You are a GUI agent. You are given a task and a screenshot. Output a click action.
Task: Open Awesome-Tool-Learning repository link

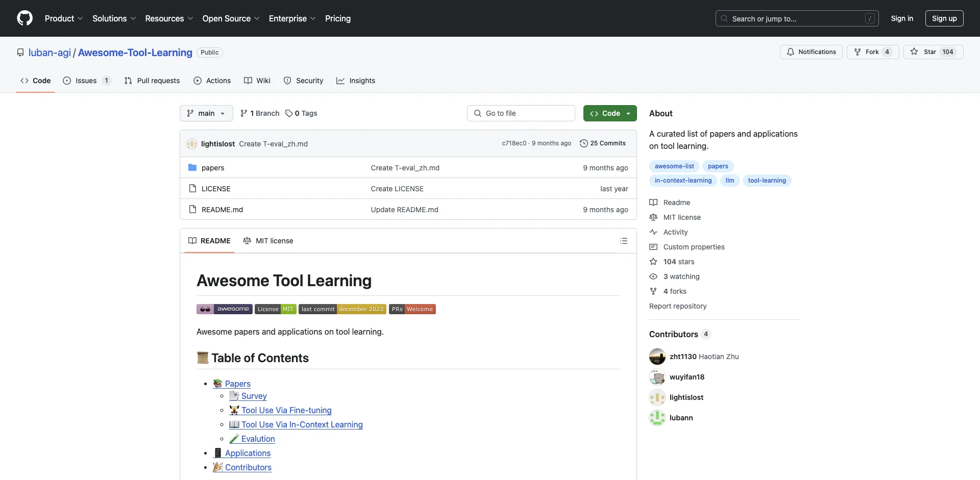tap(135, 53)
